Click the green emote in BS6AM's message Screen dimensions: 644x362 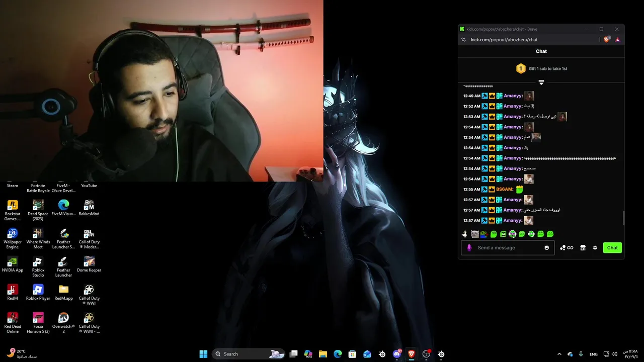tap(520, 189)
